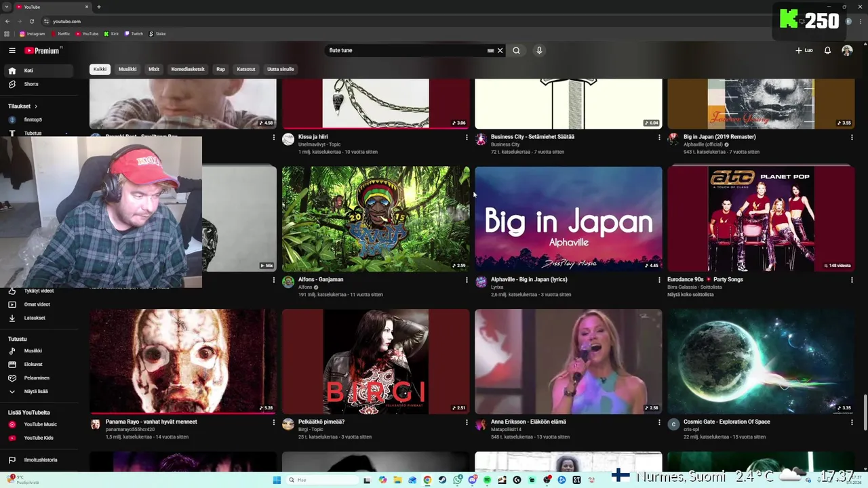Open Omat videot in sidebar

tap(37, 304)
